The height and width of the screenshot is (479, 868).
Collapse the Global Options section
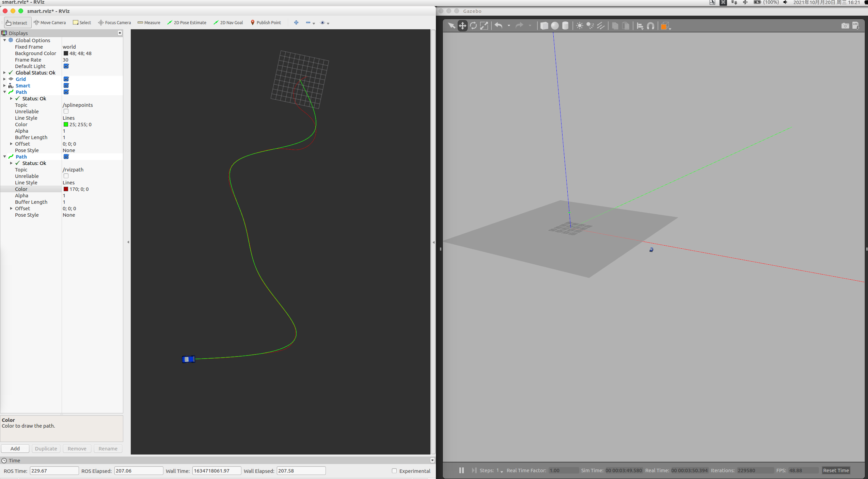(x=4, y=40)
